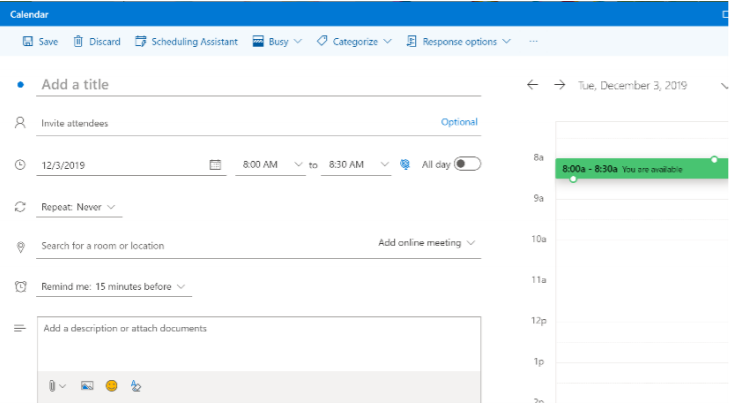This screenshot has width=731, height=409.
Task: Insert a picture using image icon
Action: pyautogui.click(x=87, y=386)
